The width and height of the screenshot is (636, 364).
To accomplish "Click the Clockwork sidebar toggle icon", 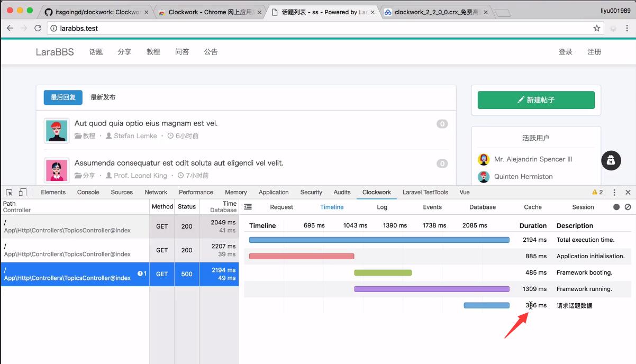I will 248,207.
